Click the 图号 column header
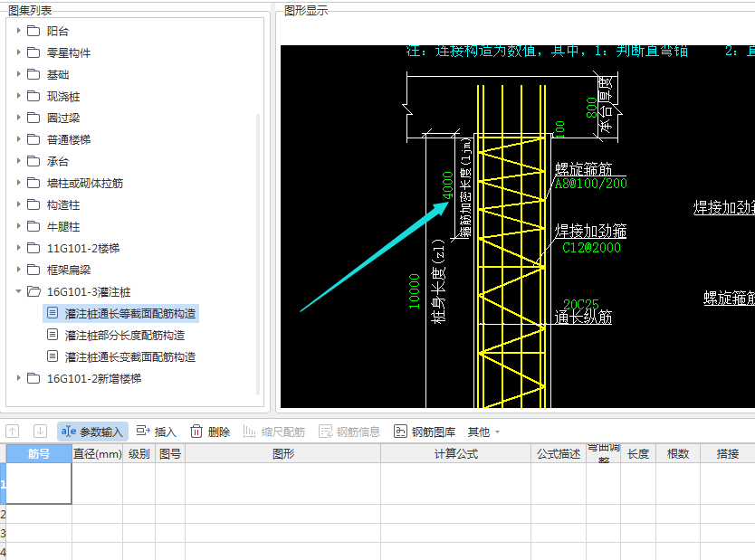The height and width of the screenshot is (560, 755). (x=170, y=453)
